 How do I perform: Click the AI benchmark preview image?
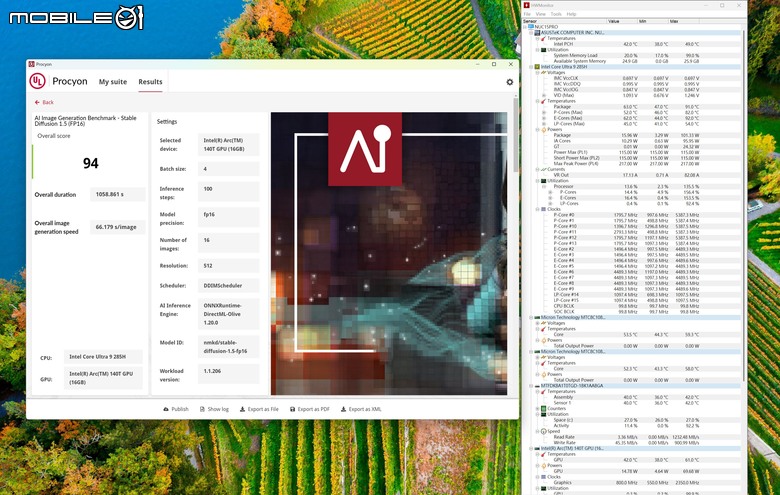389,254
